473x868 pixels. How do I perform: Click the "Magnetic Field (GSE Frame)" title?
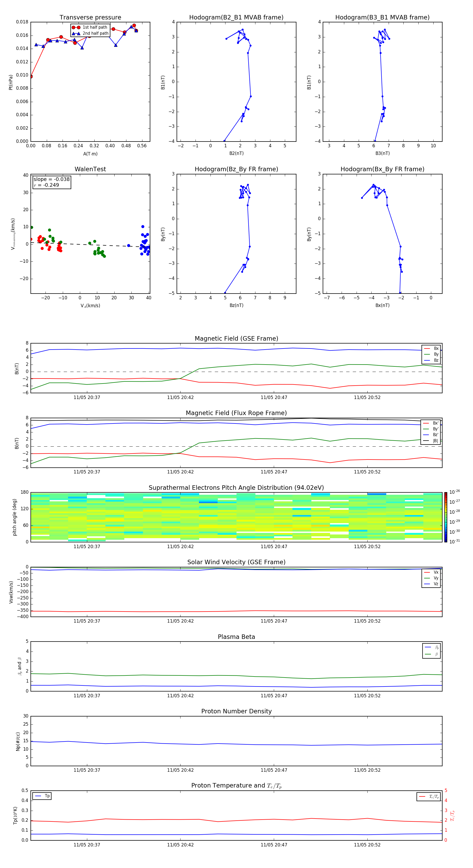(x=236, y=339)
